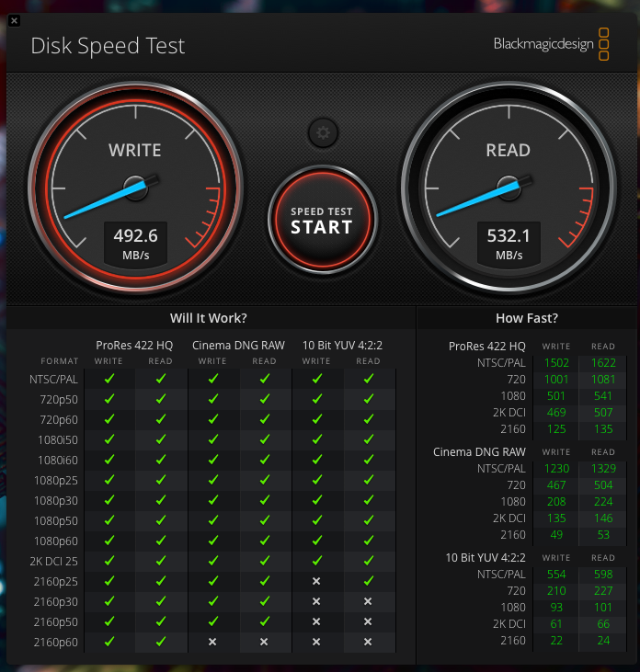
Task: Click the 2160p60 ProRes write checkmark
Action: coord(109,641)
